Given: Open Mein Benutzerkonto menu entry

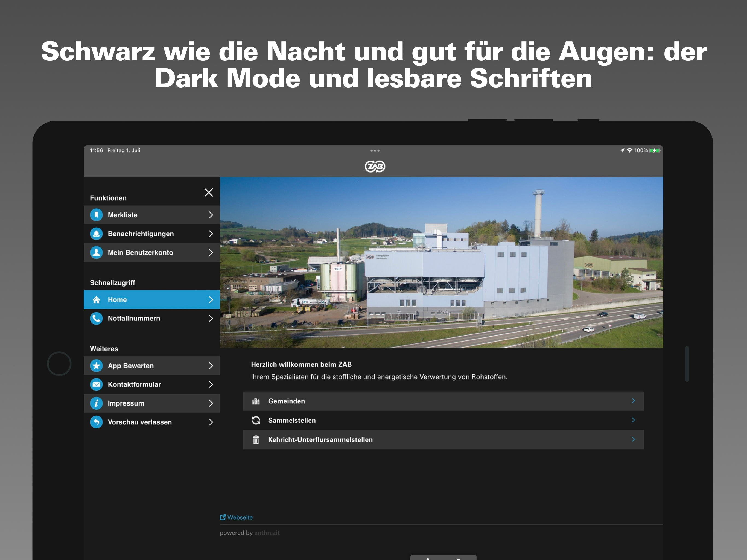Looking at the screenshot, I should pos(152,253).
